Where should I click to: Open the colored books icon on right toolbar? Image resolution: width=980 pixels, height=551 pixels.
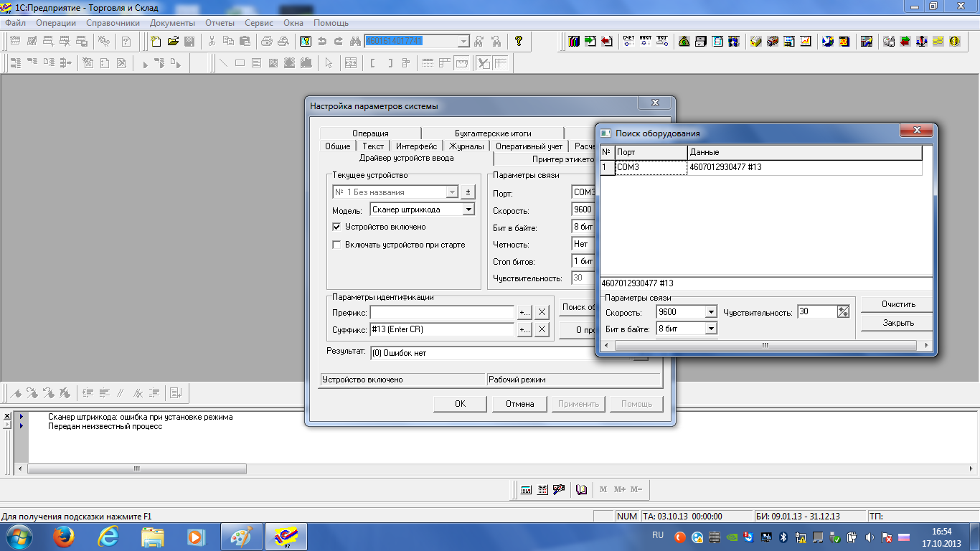pos(573,41)
